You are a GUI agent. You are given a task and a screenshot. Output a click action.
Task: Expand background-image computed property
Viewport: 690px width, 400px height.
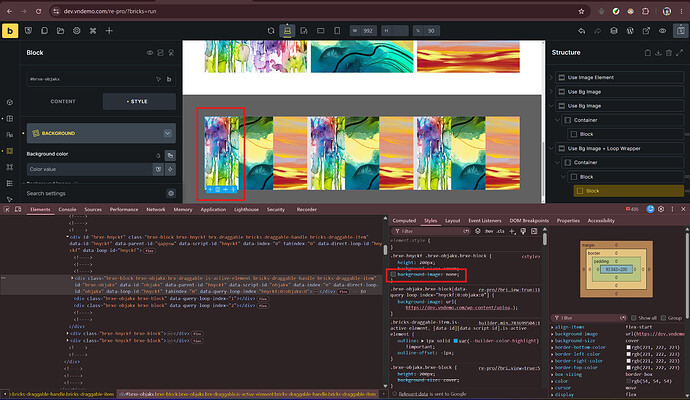point(553,334)
